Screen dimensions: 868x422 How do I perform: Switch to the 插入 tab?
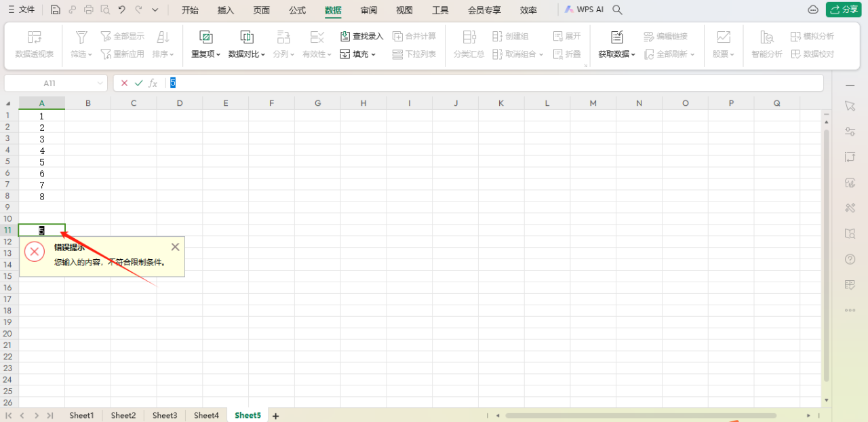(x=226, y=10)
